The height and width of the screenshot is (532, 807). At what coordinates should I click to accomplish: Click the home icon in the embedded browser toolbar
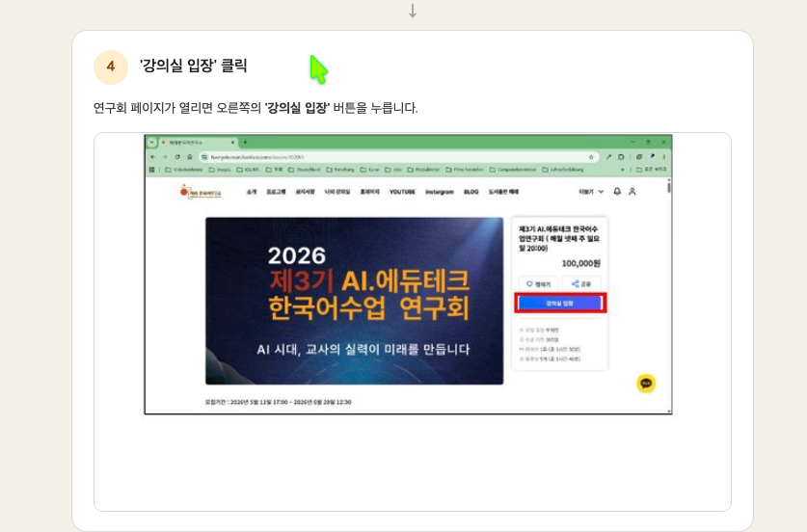(190, 157)
